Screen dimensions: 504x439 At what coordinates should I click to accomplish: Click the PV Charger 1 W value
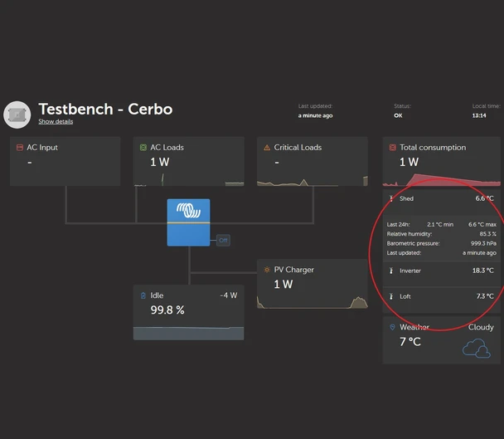coord(283,284)
